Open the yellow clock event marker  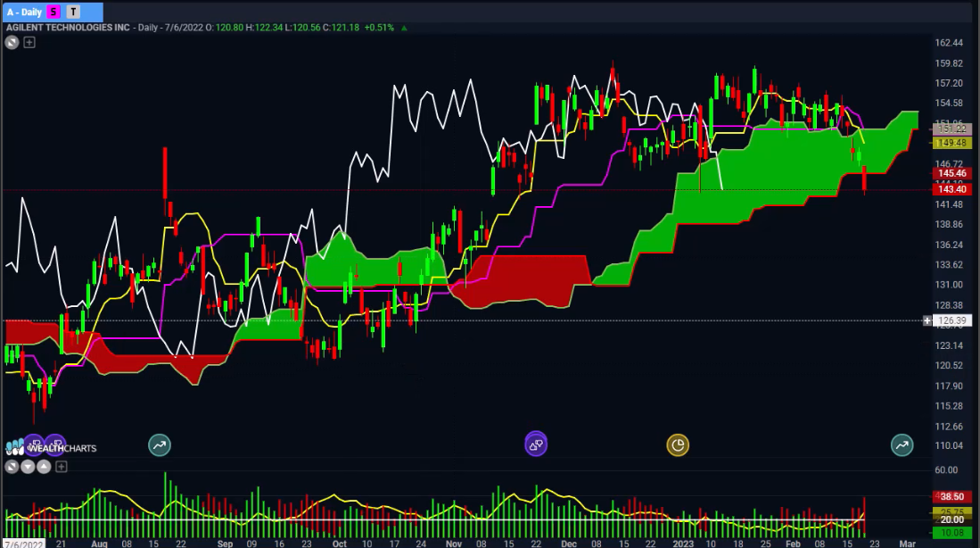coord(678,445)
